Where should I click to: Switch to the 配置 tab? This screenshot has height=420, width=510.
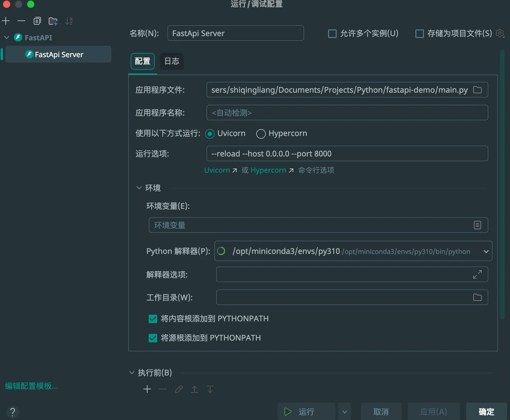[x=143, y=61]
